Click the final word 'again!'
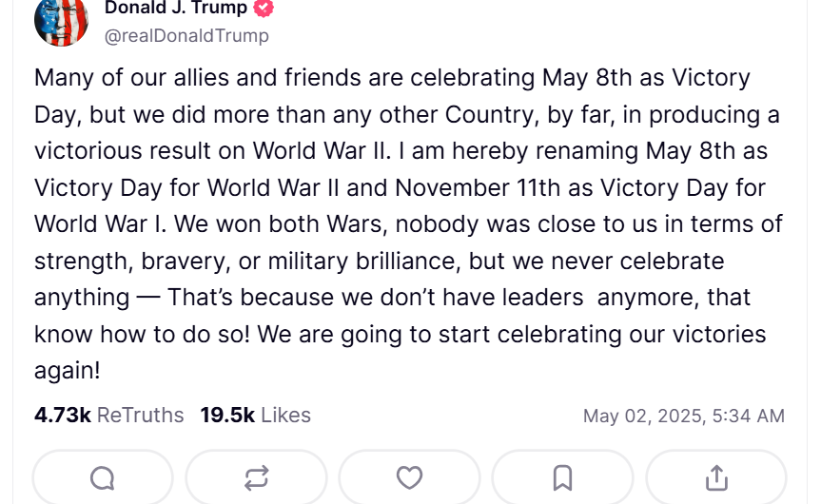 pos(67,371)
